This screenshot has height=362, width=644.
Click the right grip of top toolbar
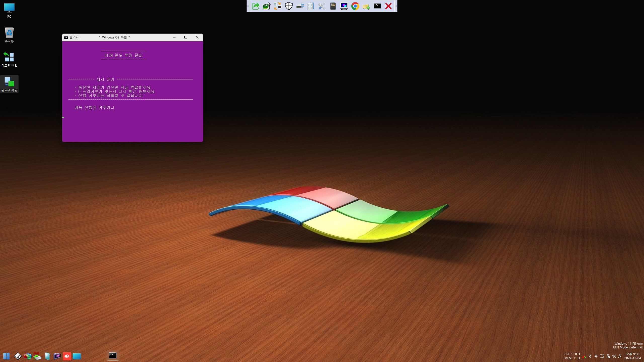pos(396,6)
